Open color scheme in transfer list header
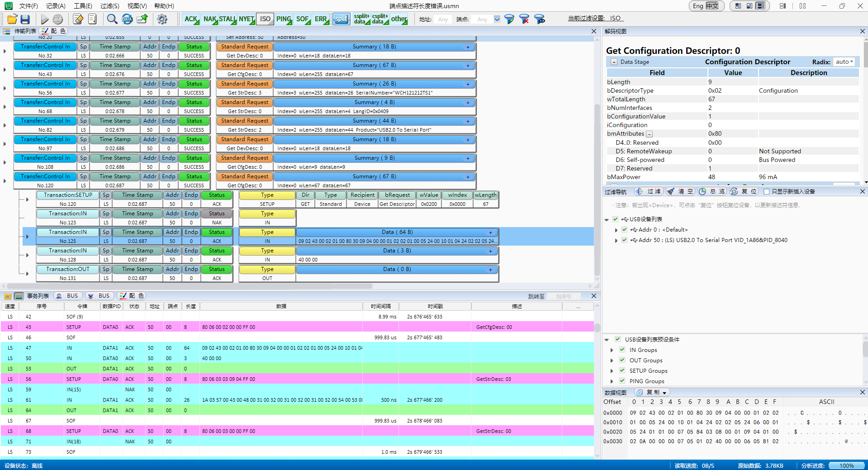The width and height of the screenshot is (868, 470). click(54, 31)
